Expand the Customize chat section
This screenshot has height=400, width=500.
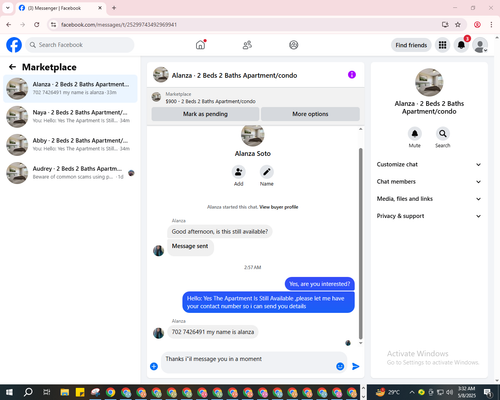tap(429, 164)
